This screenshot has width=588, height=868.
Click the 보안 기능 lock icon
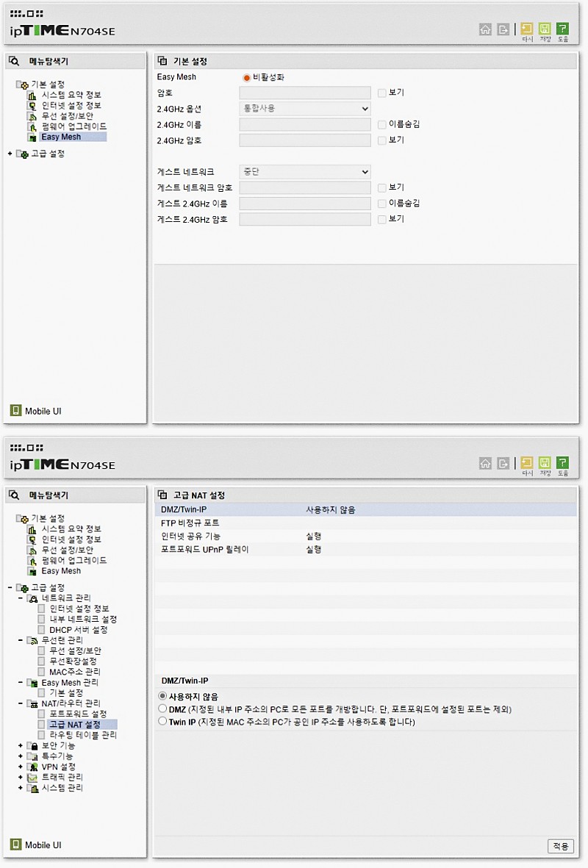point(32,745)
